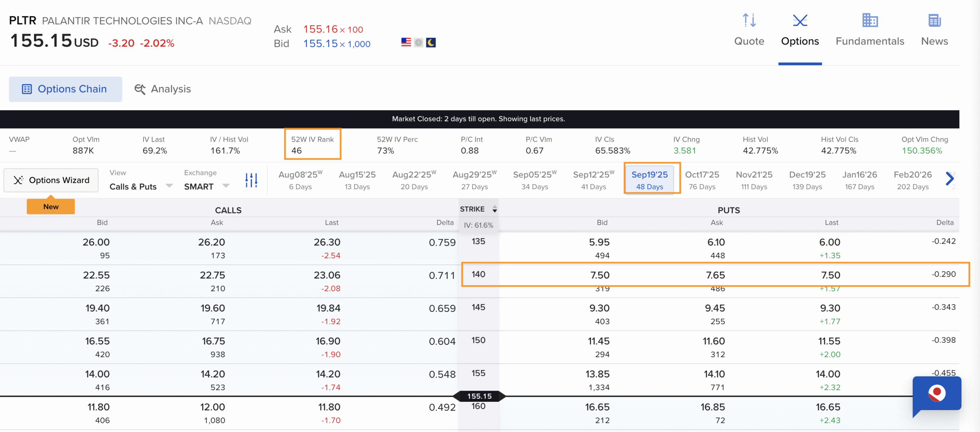The image size is (980, 432).
Task: Click the Quote arrows icon
Action: 749,20
